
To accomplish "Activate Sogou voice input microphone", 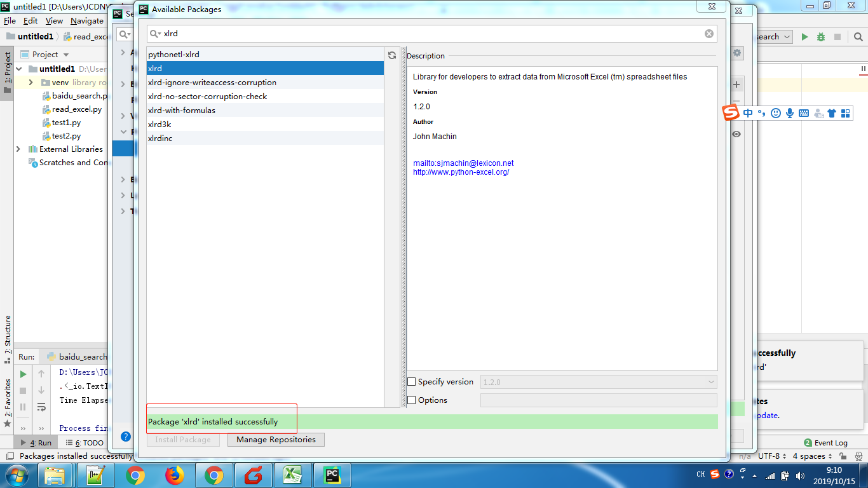I will (790, 113).
